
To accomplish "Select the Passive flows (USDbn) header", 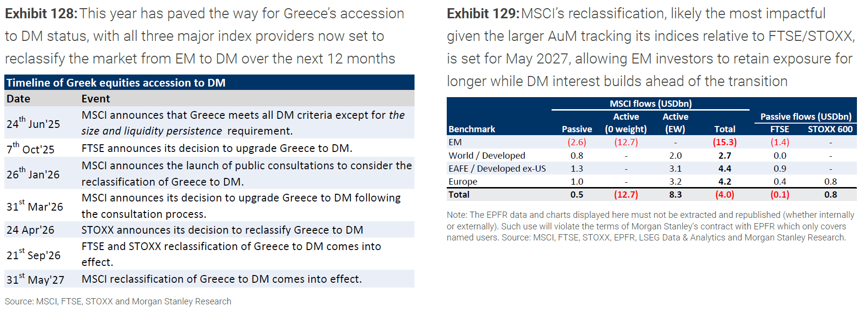I will 806,116.
